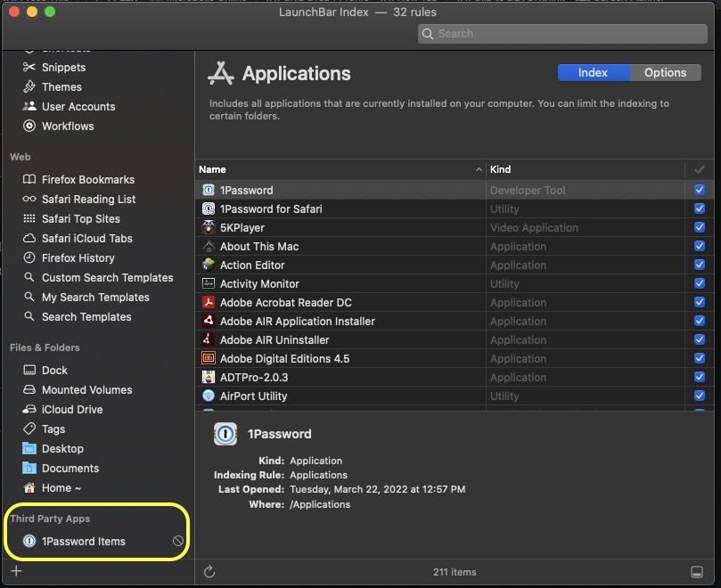Select the 5KPlayer app icon
This screenshot has height=588, width=721.
pyautogui.click(x=209, y=228)
